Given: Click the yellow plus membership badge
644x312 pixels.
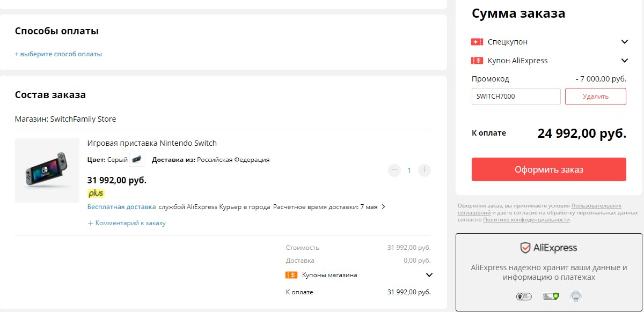Looking at the screenshot, I should (x=96, y=193).
